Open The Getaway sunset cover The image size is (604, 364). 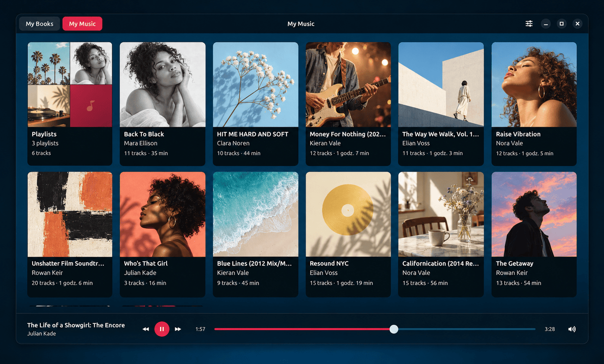[x=534, y=214]
